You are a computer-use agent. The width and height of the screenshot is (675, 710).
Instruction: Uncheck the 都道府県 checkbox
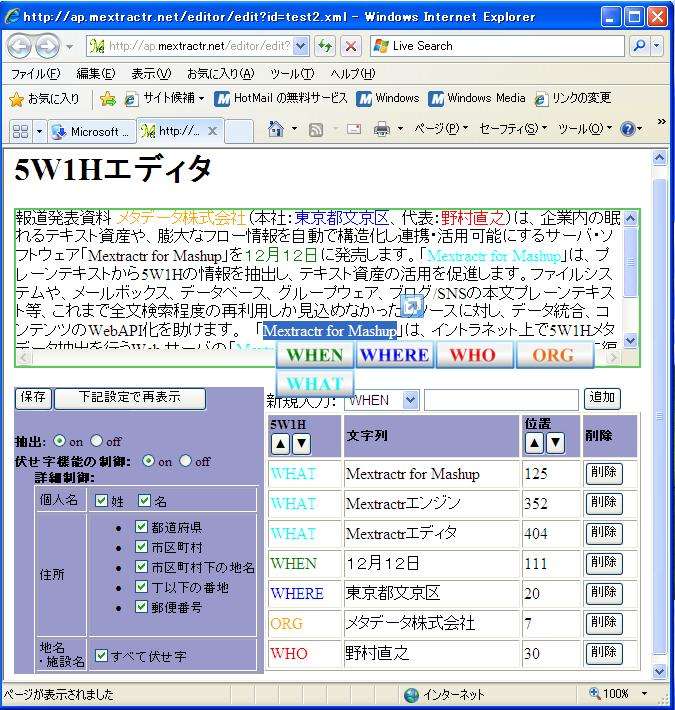(x=141, y=527)
